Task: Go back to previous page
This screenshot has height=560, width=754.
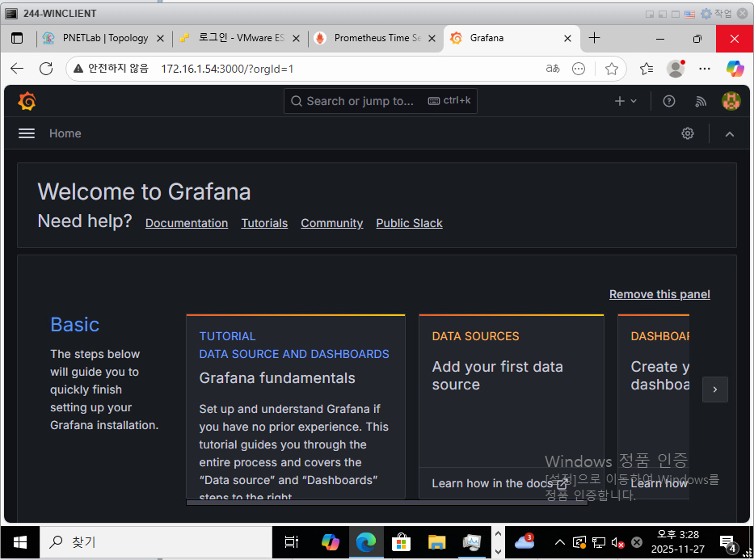Action: point(17,69)
